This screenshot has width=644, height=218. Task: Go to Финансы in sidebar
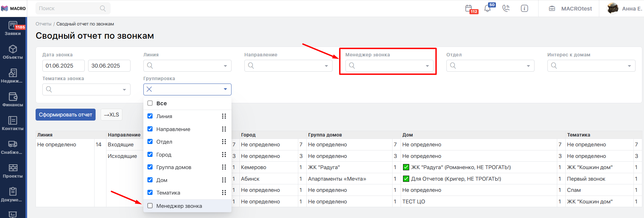[13, 99]
